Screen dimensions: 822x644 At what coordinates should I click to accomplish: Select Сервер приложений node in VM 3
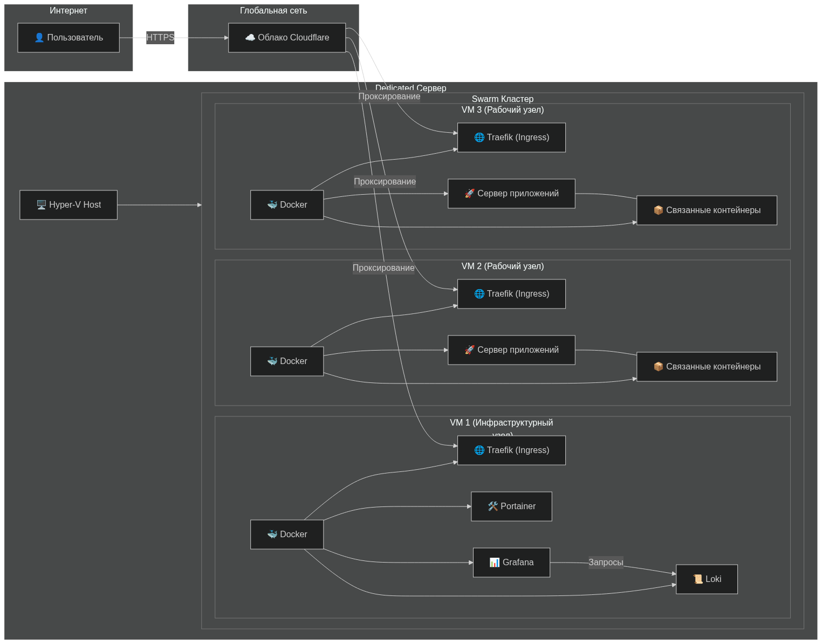511,194
